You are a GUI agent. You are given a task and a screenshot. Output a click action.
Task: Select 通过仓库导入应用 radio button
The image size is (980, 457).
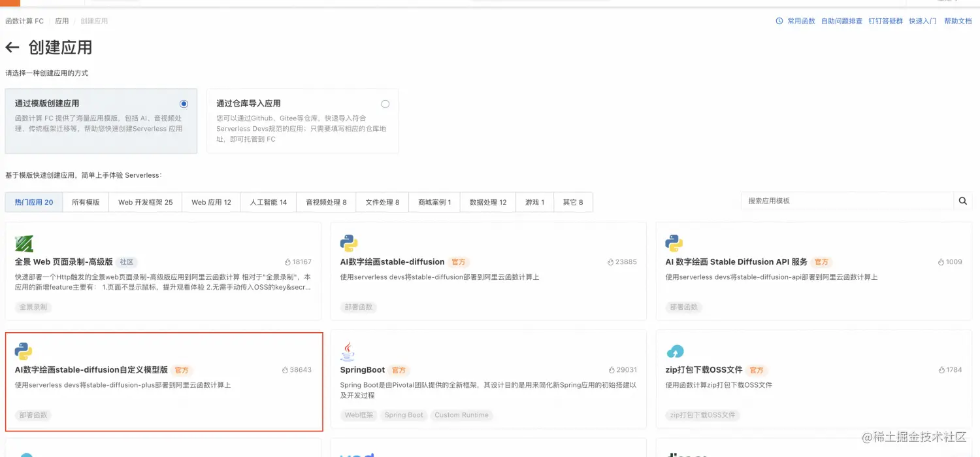(385, 103)
